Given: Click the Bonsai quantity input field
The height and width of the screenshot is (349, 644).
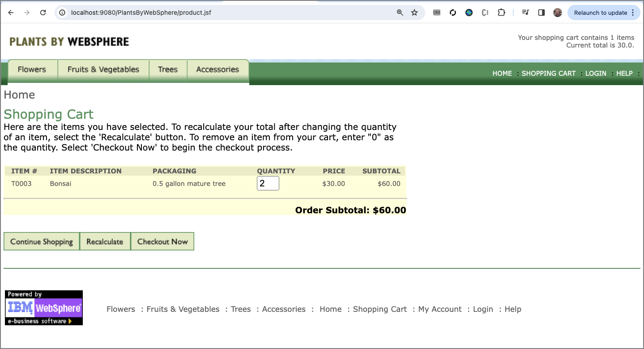Looking at the screenshot, I should click(x=268, y=183).
